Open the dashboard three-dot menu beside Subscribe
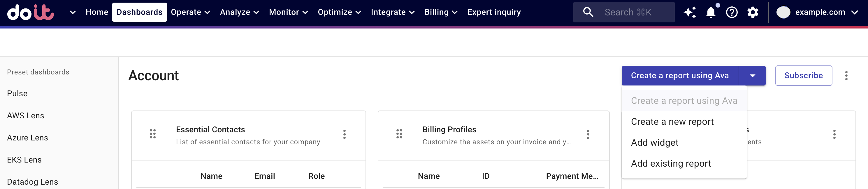This screenshot has width=868, height=189. (846, 76)
